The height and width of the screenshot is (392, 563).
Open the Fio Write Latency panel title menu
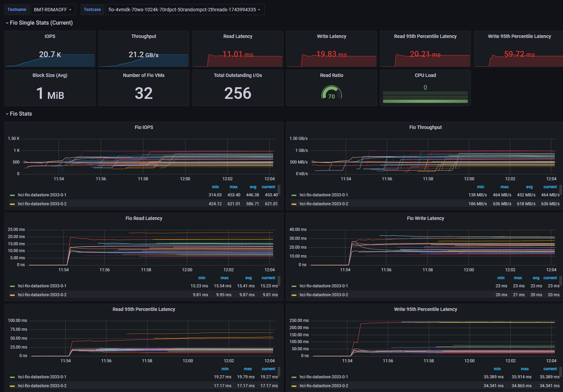click(425, 218)
